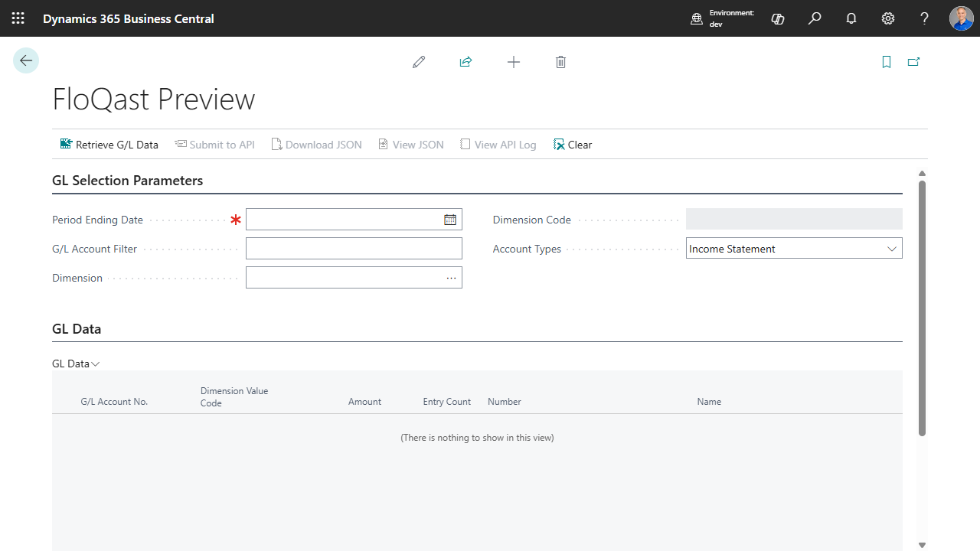This screenshot has height=551, width=980.
Task: Sort by Number column header
Action: point(505,402)
